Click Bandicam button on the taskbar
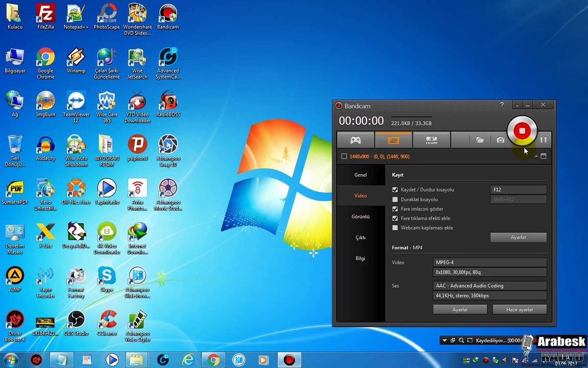Screen dimensions: 588x368 (289, 360)
